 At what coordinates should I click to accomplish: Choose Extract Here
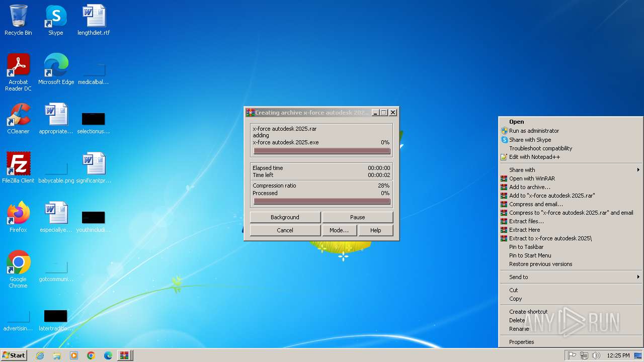click(571, 230)
